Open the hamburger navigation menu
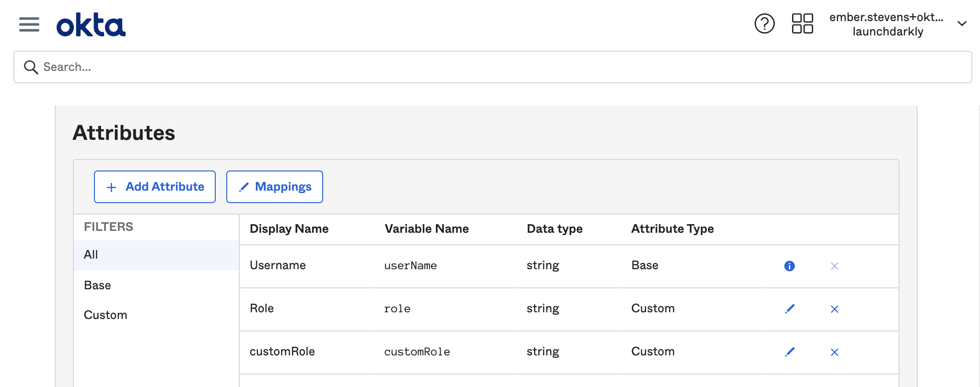This screenshot has height=387, width=980. pos(29,24)
